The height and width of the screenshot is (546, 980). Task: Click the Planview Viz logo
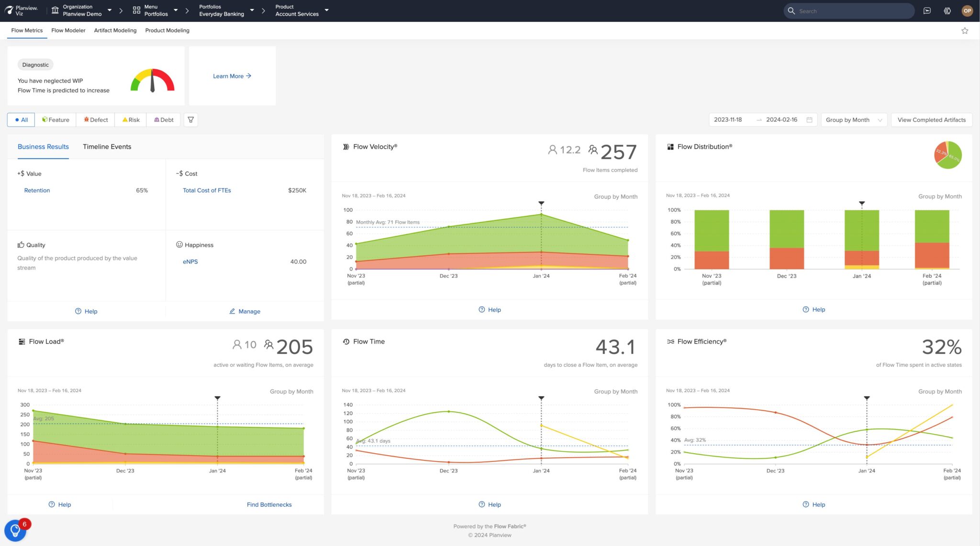[22, 11]
